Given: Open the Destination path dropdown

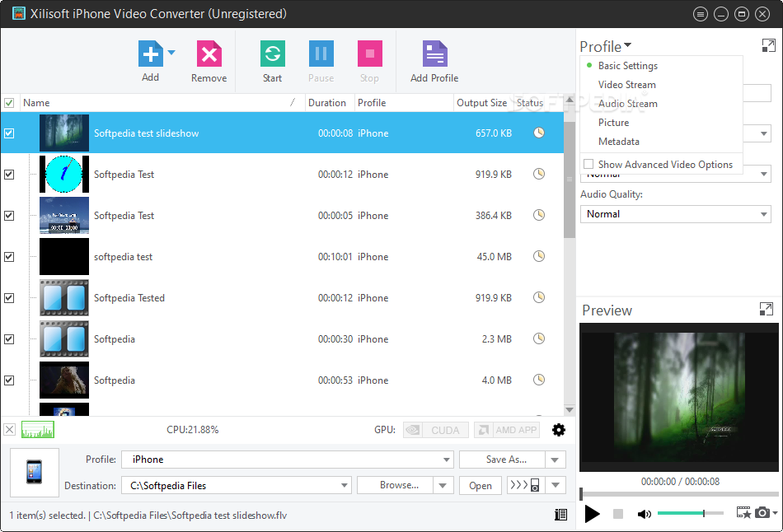Looking at the screenshot, I should point(344,485).
